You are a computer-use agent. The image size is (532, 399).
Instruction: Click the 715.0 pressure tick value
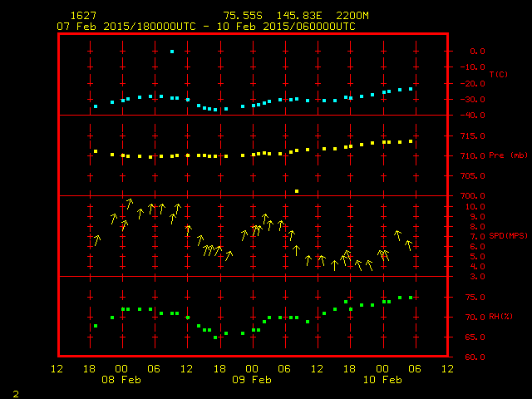click(473, 135)
